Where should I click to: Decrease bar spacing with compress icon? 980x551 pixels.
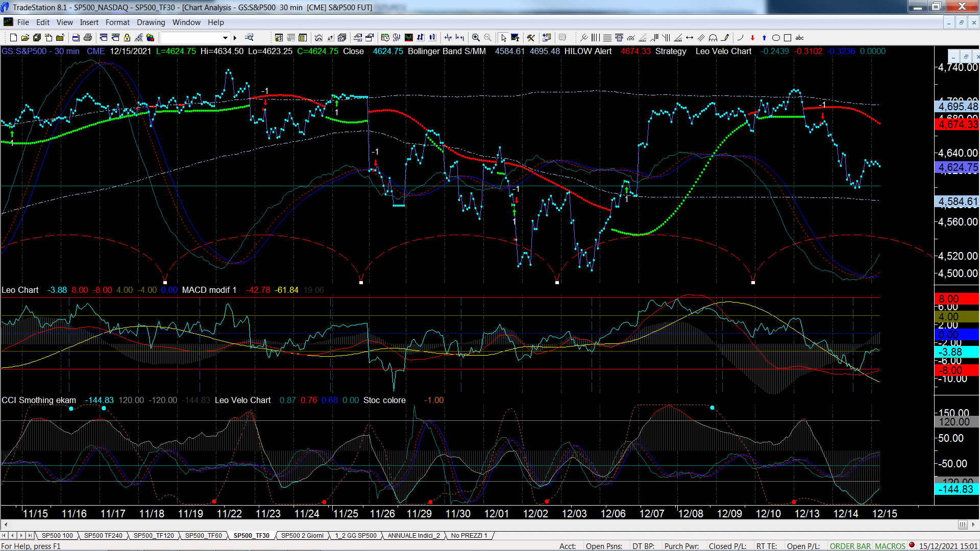click(448, 38)
